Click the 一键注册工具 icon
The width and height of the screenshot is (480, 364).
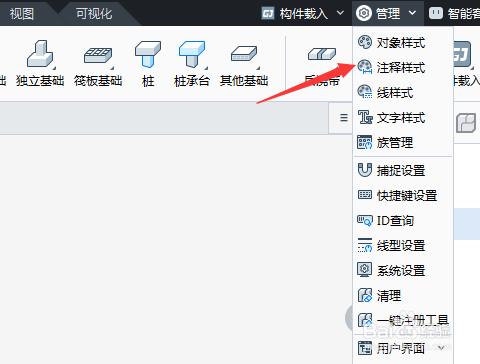365,320
